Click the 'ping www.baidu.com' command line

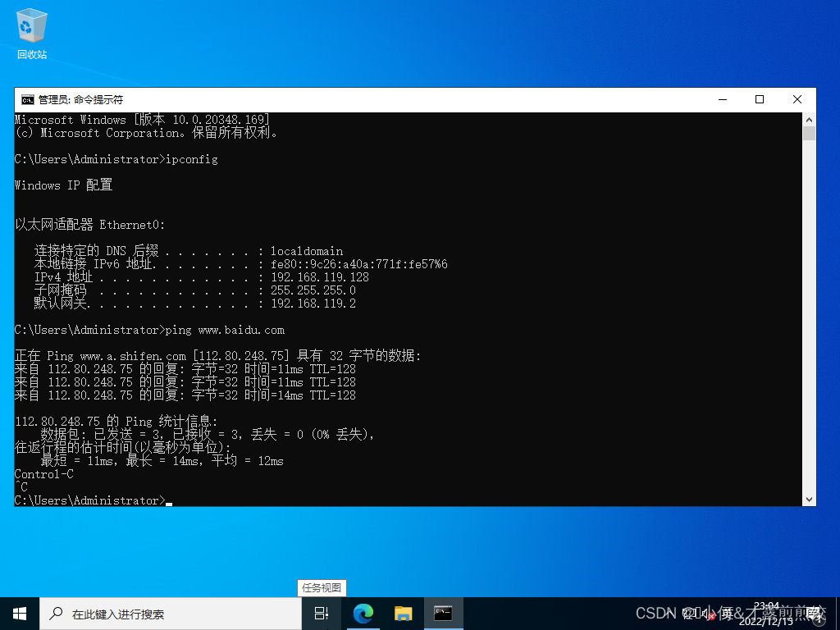pyautogui.click(x=149, y=330)
